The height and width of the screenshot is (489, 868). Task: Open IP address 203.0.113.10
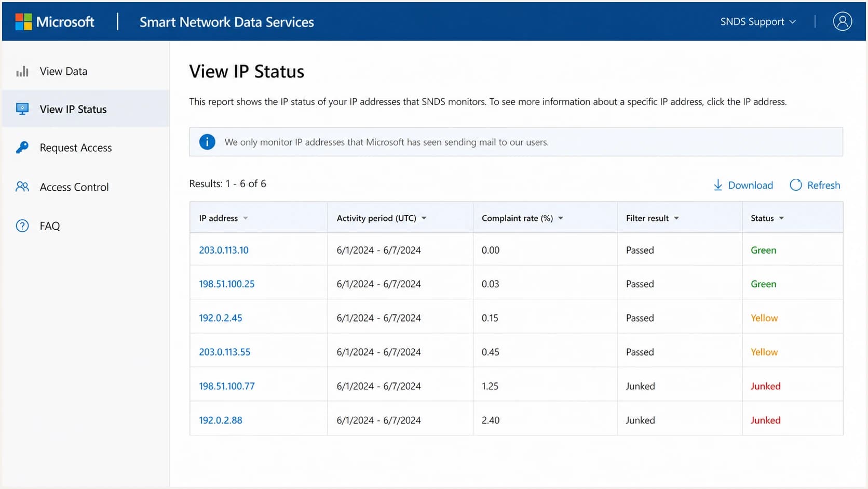click(x=224, y=250)
